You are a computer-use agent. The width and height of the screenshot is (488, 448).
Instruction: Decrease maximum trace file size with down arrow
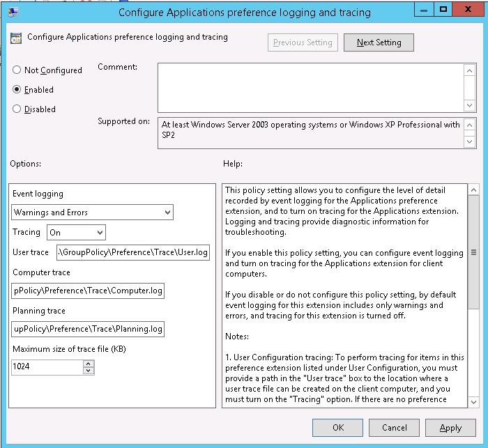pos(88,371)
